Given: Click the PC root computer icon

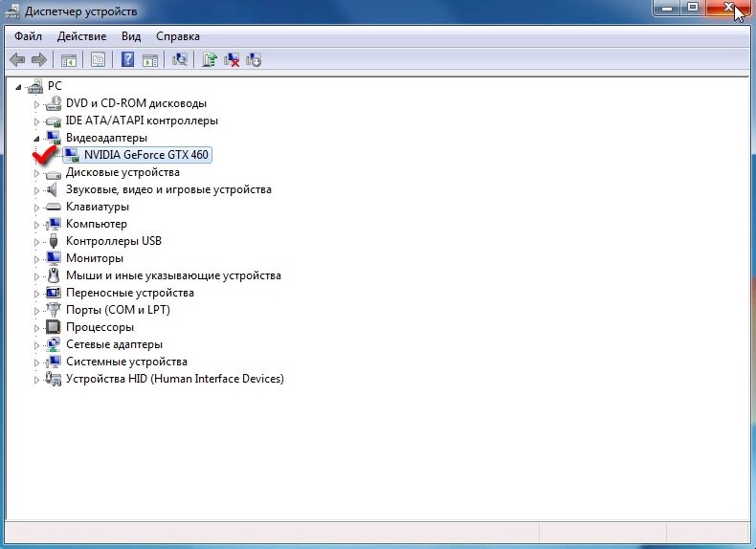Looking at the screenshot, I should point(35,86).
